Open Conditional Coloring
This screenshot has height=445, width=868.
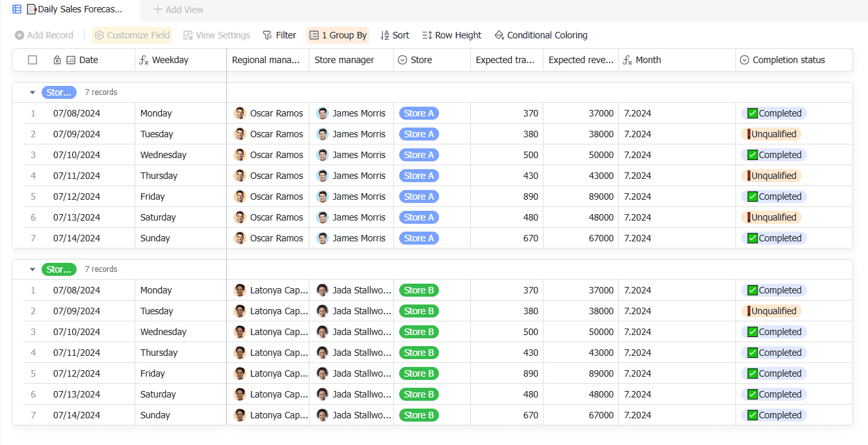point(541,35)
